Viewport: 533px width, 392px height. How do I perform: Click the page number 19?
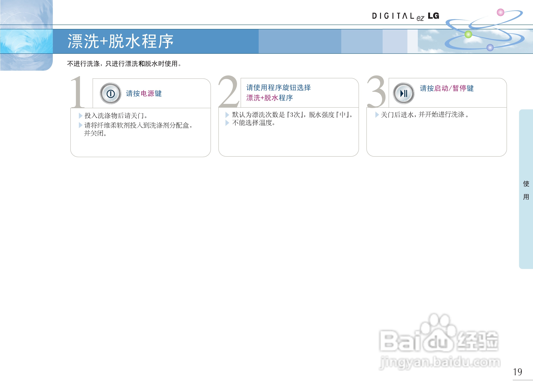(x=517, y=372)
